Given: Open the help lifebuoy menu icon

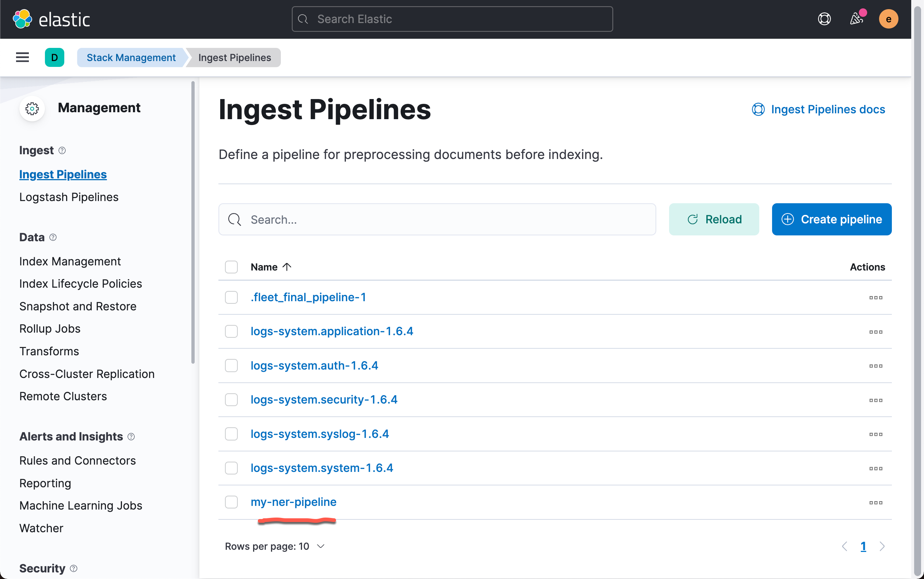Looking at the screenshot, I should pyautogui.click(x=824, y=19).
